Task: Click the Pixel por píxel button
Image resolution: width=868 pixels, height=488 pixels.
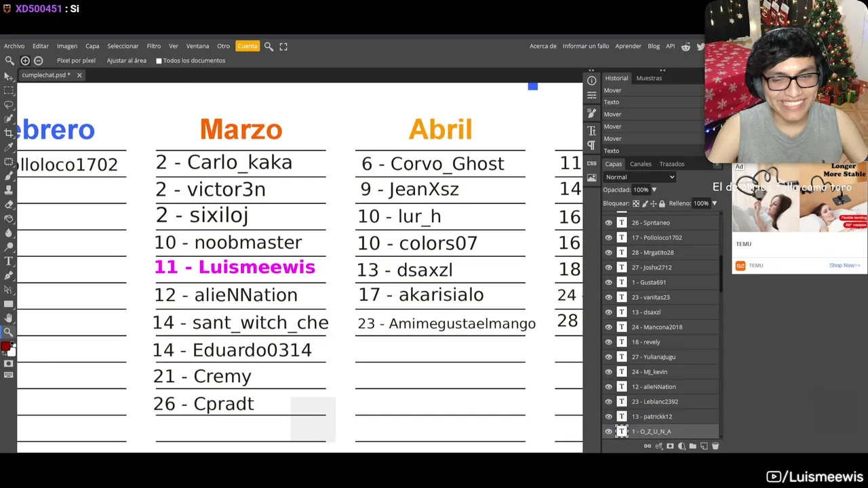Action: pos(76,60)
